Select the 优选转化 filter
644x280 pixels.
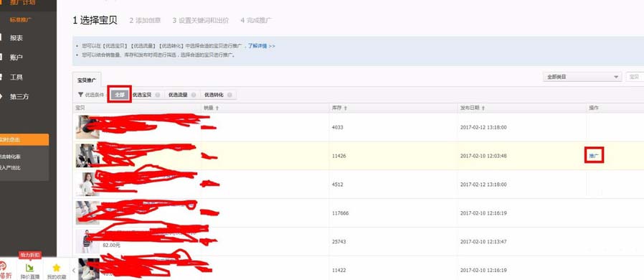[214, 95]
